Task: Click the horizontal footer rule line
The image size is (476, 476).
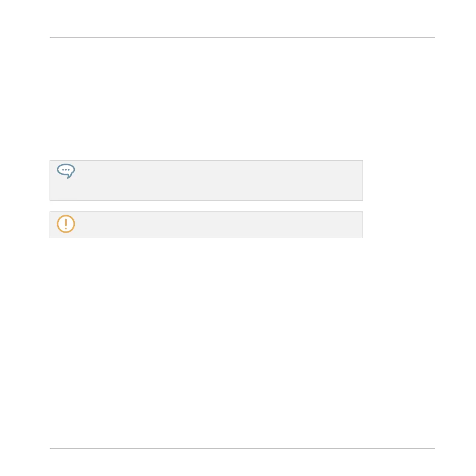Action: tap(242, 448)
